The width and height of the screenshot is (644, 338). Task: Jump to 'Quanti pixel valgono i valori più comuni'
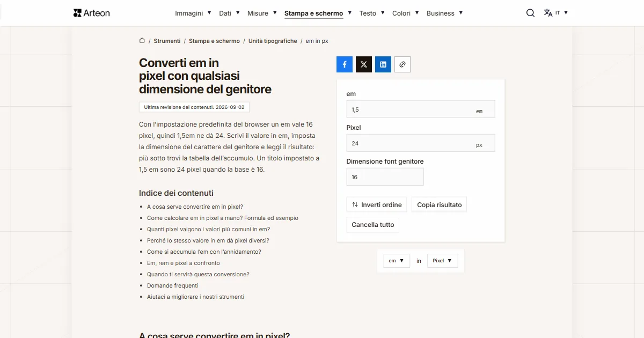(x=208, y=229)
